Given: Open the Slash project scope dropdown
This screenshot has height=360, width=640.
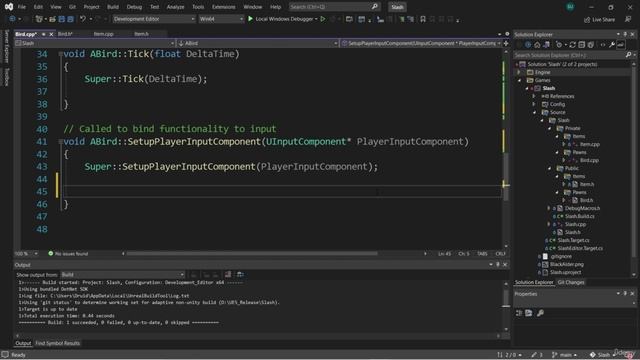Looking at the screenshot, I should point(95,43).
